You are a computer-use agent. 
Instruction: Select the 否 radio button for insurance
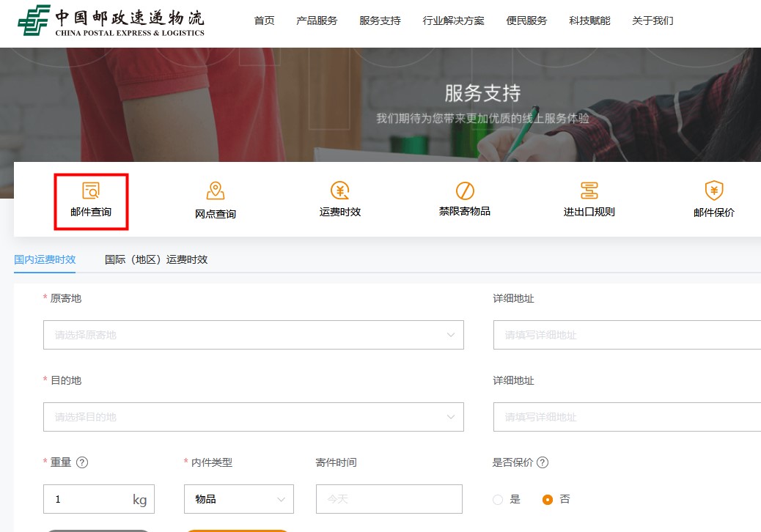pyautogui.click(x=548, y=500)
